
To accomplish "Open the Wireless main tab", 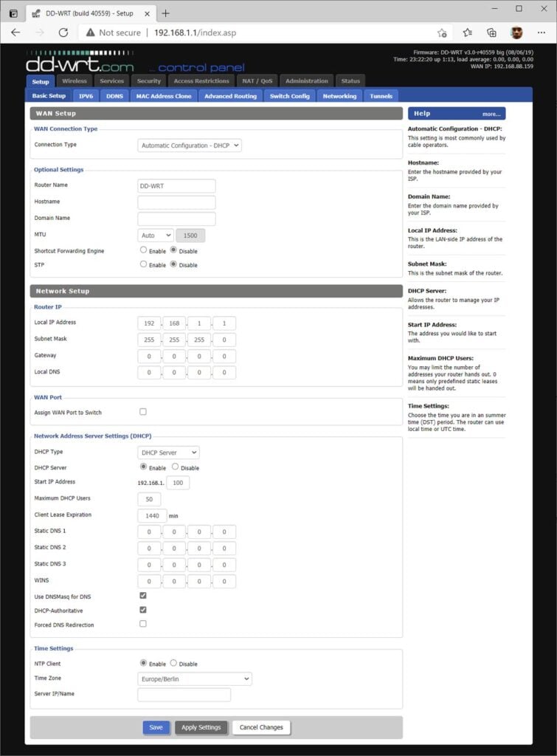I will [75, 81].
